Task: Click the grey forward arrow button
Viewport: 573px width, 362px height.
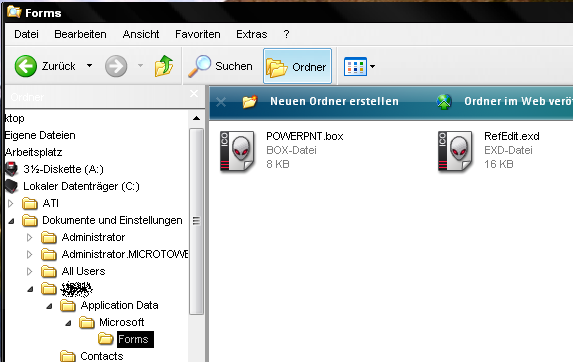Action: tap(116, 66)
